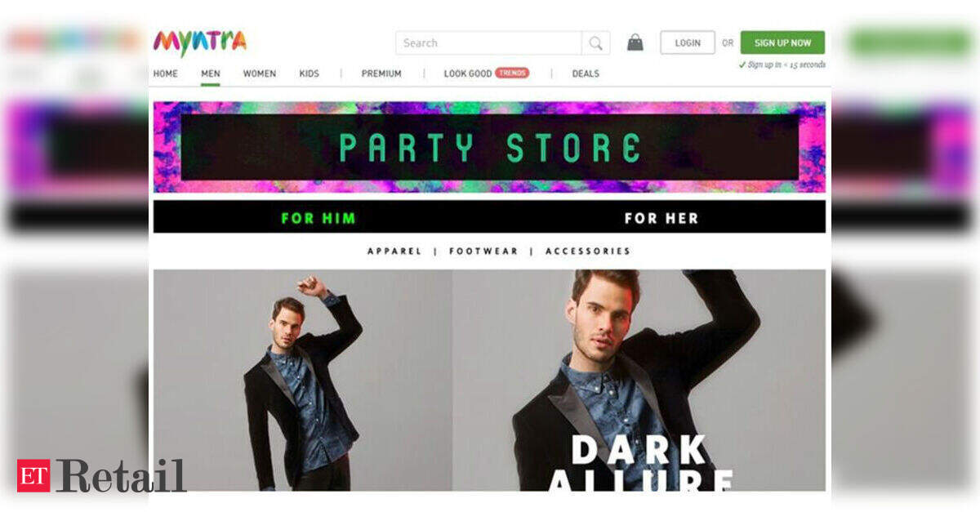Image resolution: width=980 pixels, height=512 pixels.
Task: Switch to the FOR HIM tab
Action: 318,218
